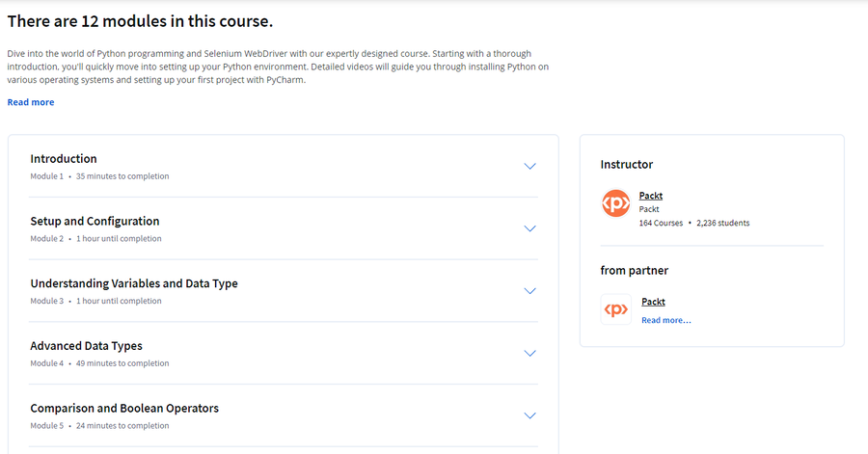Select the Advanced Data Types module title
The height and width of the screenshot is (454, 868).
tap(87, 346)
